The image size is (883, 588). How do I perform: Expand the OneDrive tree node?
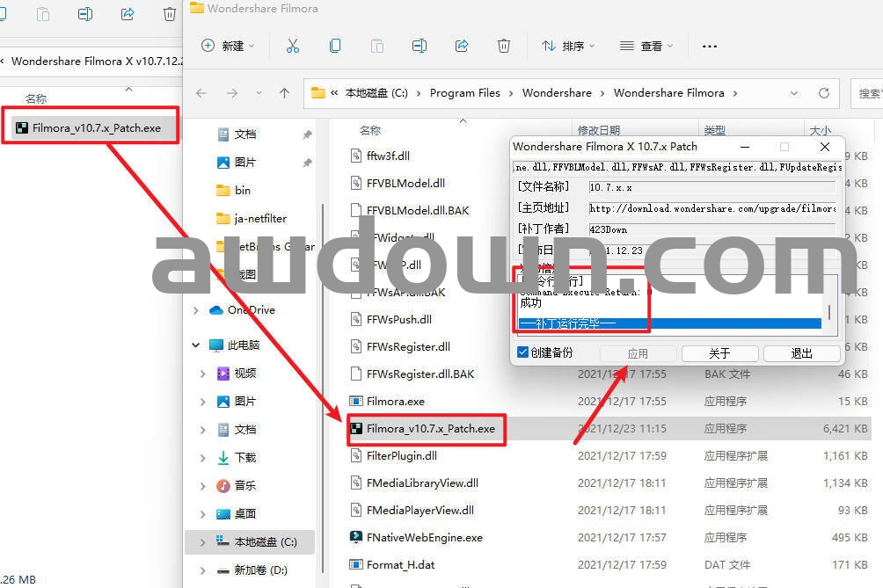195,310
